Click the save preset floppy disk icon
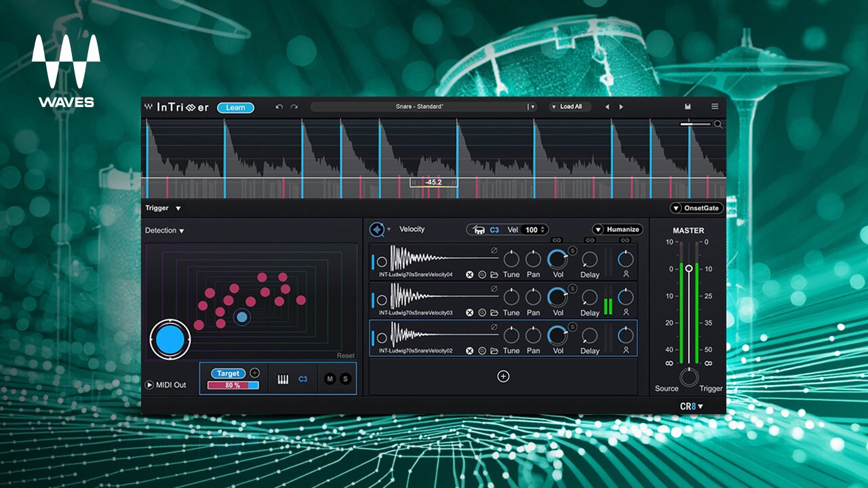This screenshot has height=488, width=868. pos(688,107)
